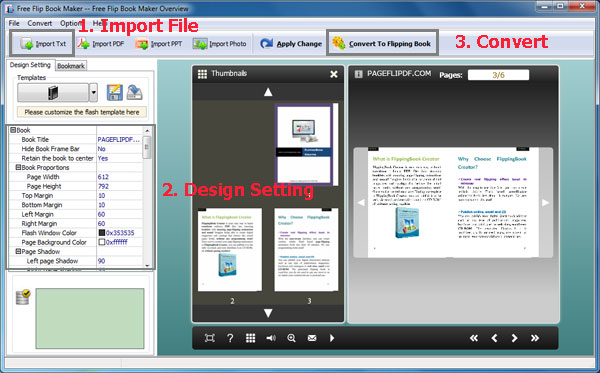Collapse the Book Proportions tree node

tap(18, 168)
